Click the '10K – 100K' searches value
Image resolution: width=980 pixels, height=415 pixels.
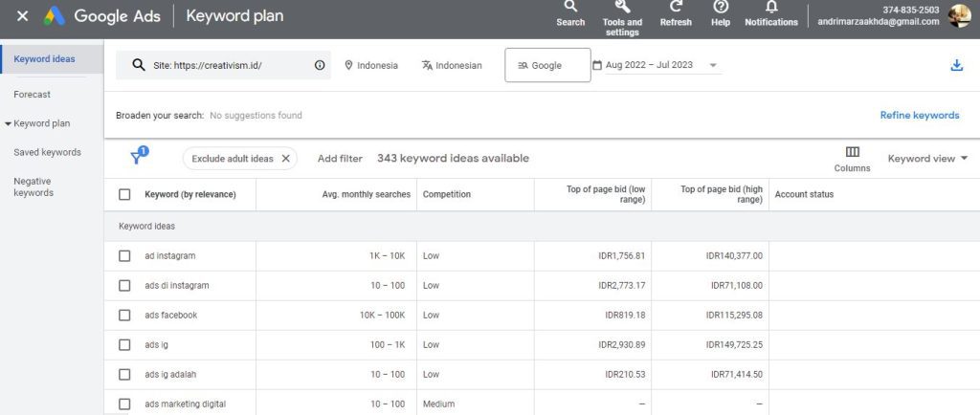point(383,316)
